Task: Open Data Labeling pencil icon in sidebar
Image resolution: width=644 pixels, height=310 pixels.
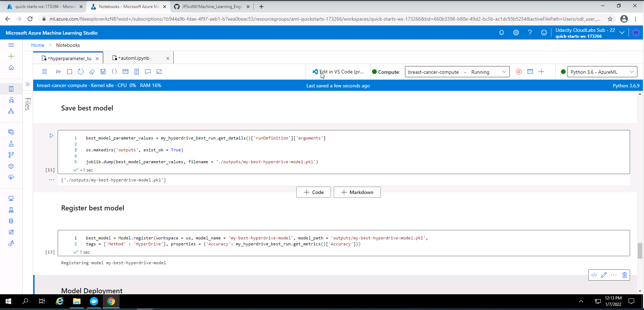Action: [x=11, y=232]
